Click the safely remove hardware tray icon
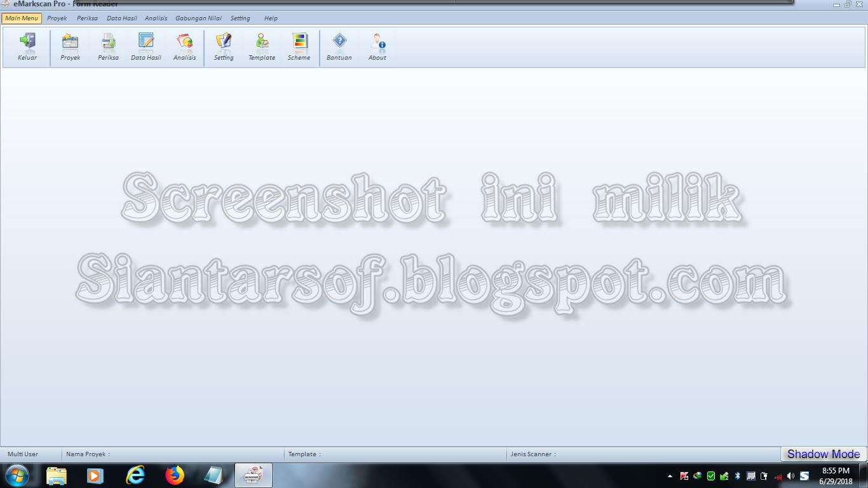The width and height of the screenshot is (868, 488). click(724, 476)
